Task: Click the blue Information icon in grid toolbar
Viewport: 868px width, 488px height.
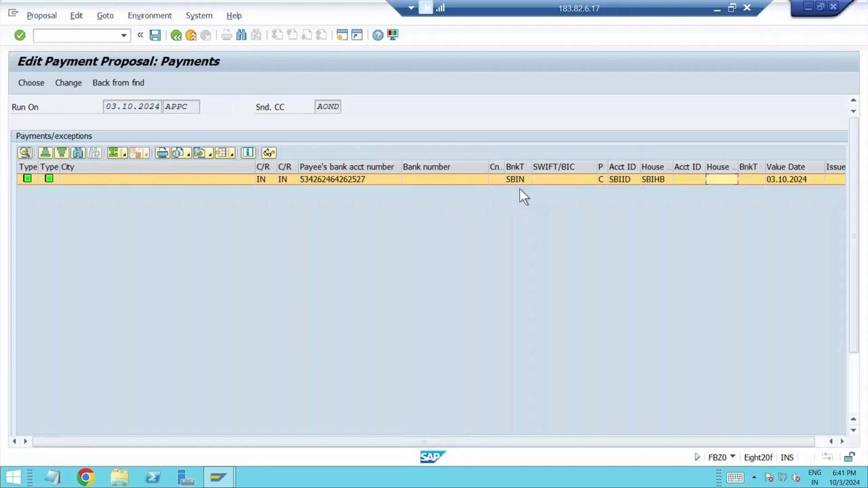Action: click(248, 152)
